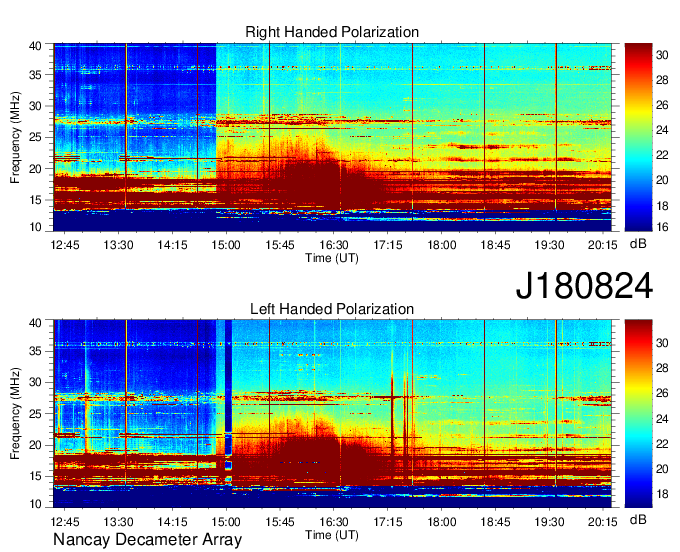
Task: Click the Left Handed Polarization title
Action: pos(332,309)
